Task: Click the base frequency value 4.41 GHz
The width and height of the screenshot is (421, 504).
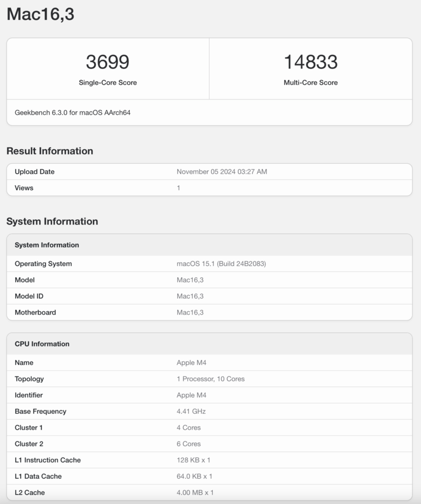Action: coord(191,412)
